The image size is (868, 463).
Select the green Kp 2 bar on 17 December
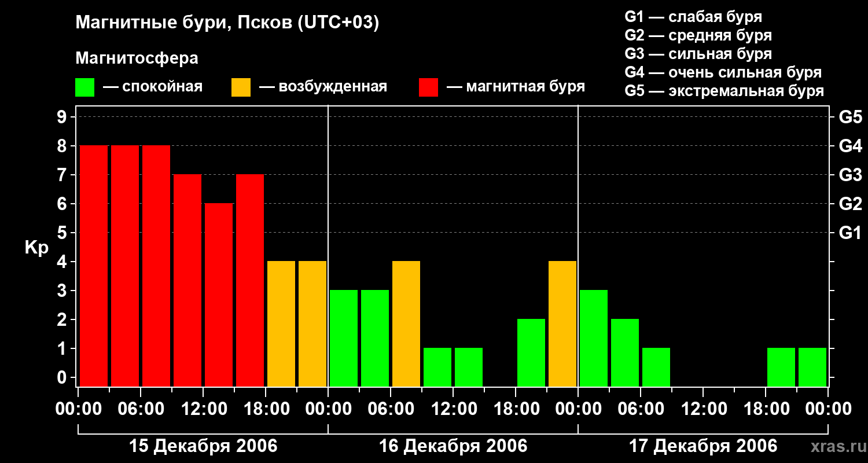(x=625, y=353)
